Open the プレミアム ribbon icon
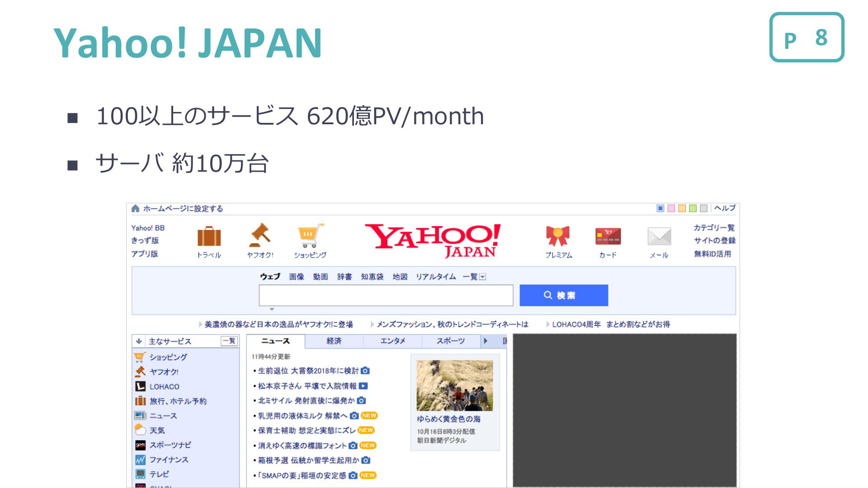This screenshot has width=868, height=488. pos(558,236)
